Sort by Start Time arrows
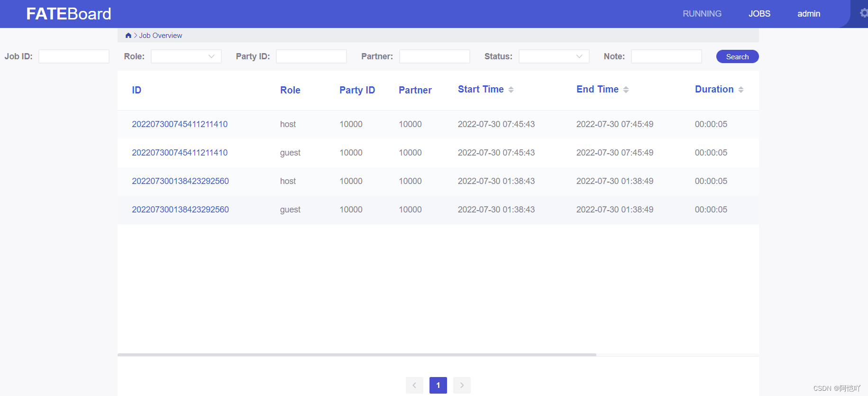Screen dimensions: 868x396 (511, 90)
